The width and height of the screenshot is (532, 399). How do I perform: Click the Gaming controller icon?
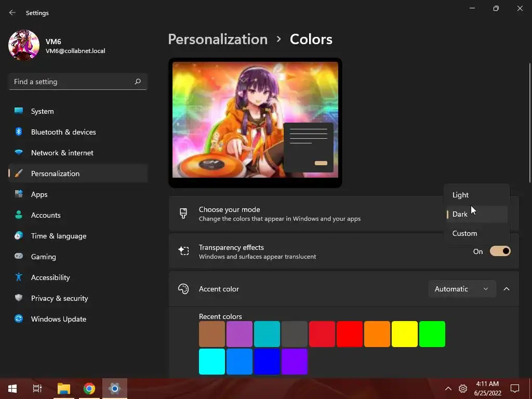[19, 256]
